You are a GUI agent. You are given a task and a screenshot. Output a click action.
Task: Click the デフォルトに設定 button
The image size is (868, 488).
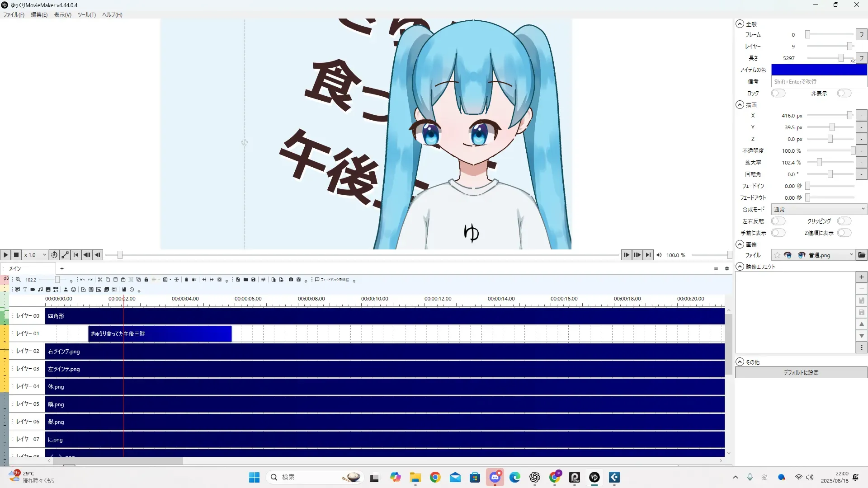[x=801, y=372]
